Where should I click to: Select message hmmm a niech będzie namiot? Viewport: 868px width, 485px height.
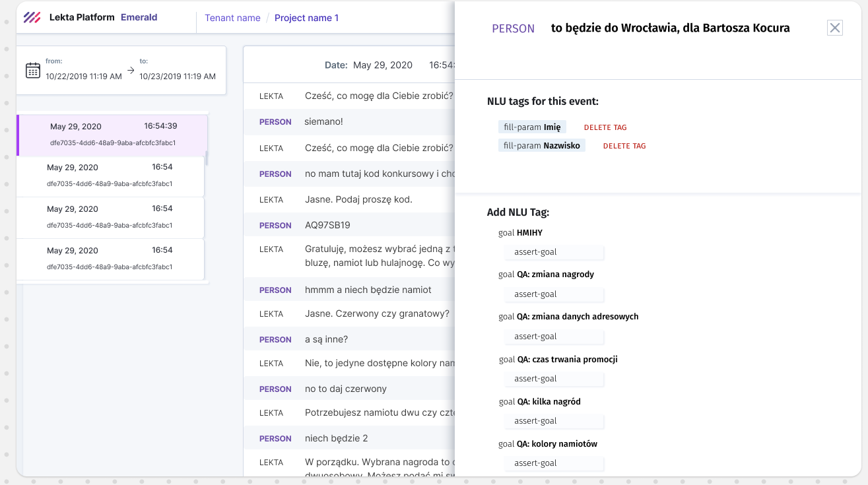(349, 290)
